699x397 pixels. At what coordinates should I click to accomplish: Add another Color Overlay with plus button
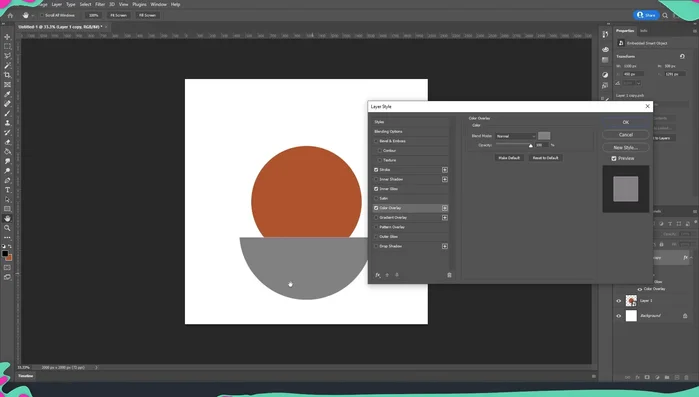(444, 208)
